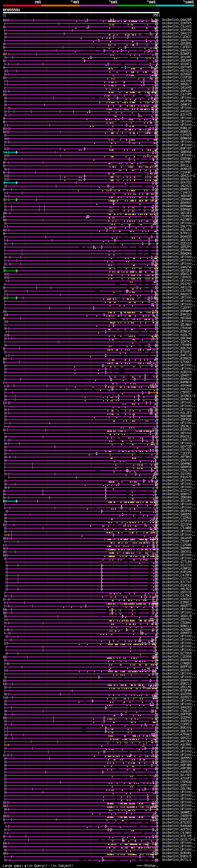Select the UniRef100_B2W6F1 label
Viewport: 197px width, 868px height.
click(177, 54)
